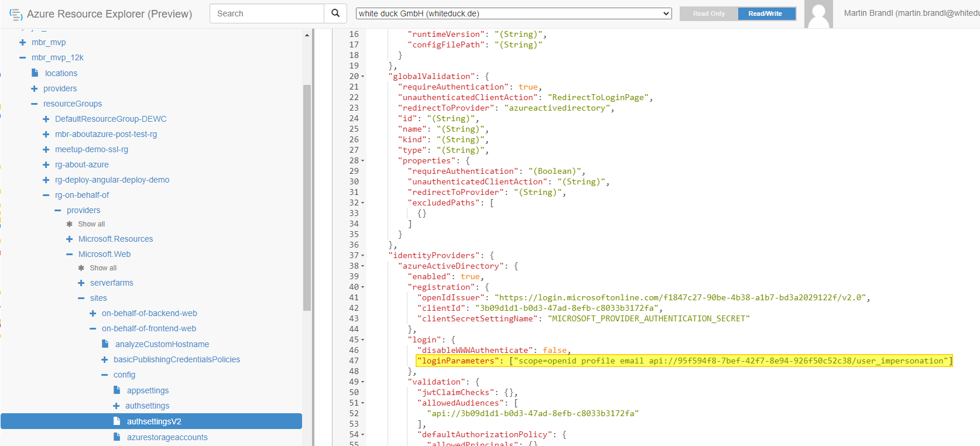Select the mbr_mvp_12k label
980x446 pixels.
pos(57,57)
